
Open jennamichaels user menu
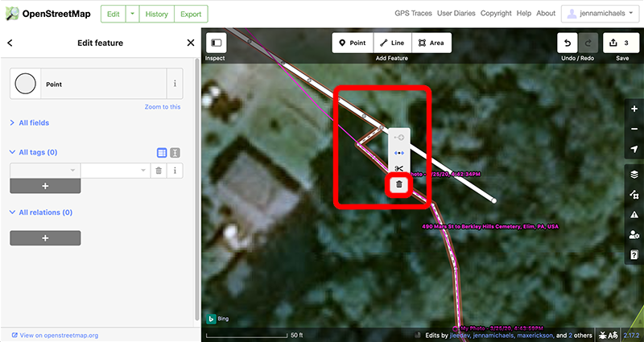[600, 14]
